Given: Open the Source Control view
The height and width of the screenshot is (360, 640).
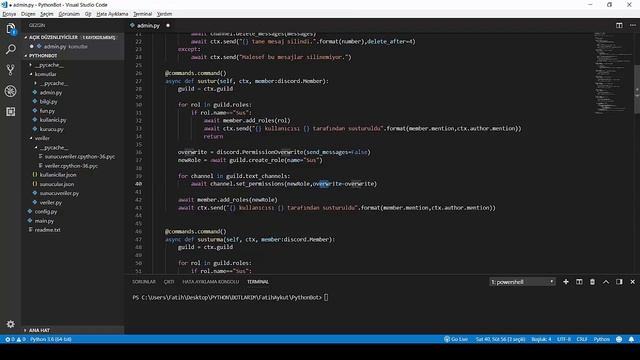Looking at the screenshot, I should pos(11,70).
